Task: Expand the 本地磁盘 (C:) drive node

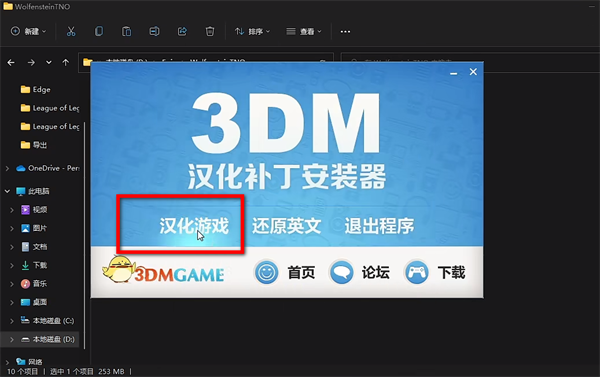Action: 12,321
